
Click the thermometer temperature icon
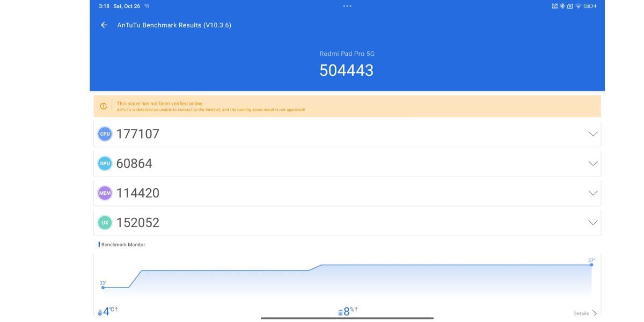click(100, 313)
